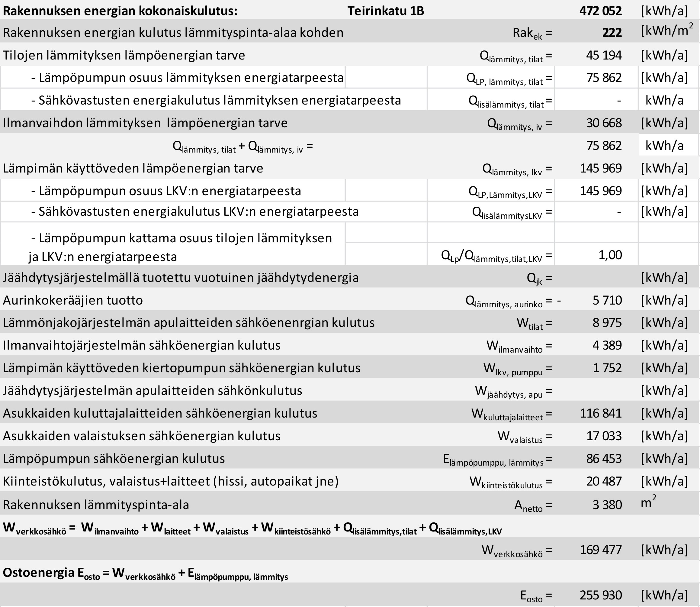Click the m² unit of heated area
This screenshot has height=607, width=700.
tap(649, 502)
